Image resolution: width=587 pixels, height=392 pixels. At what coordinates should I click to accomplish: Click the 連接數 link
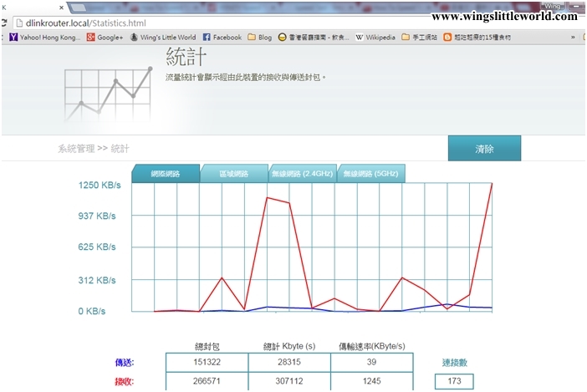[x=454, y=363]
